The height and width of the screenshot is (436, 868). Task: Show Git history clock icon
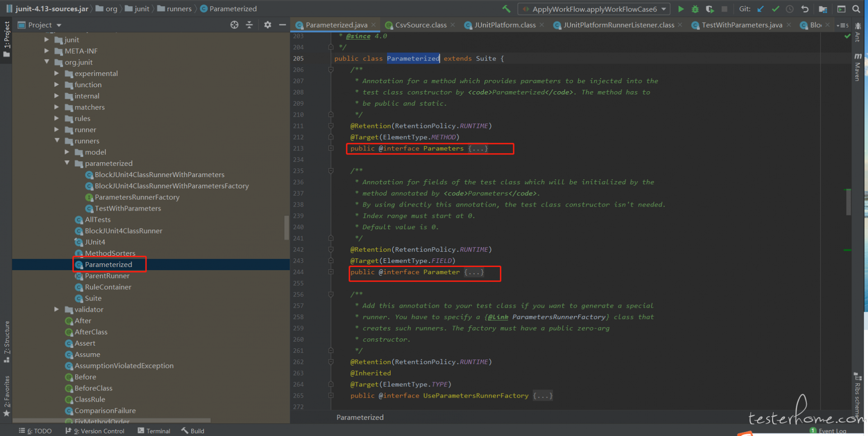pos(790,9)
